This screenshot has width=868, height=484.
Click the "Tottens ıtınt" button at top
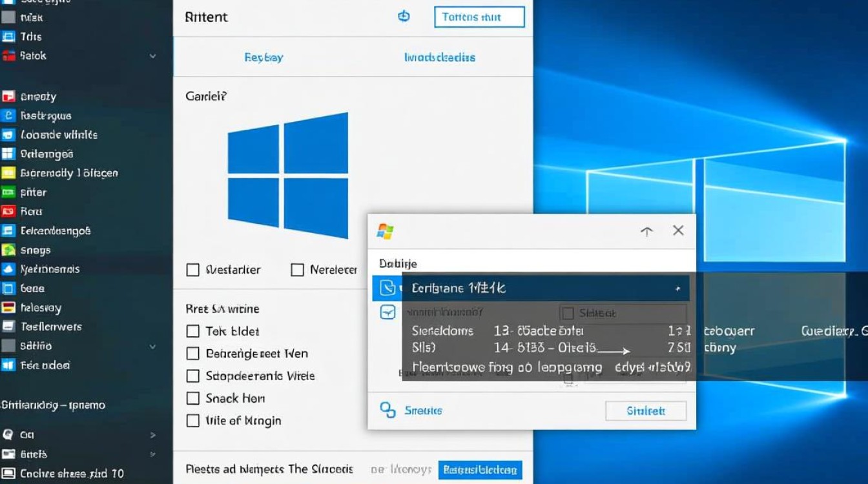coord(479,17)
